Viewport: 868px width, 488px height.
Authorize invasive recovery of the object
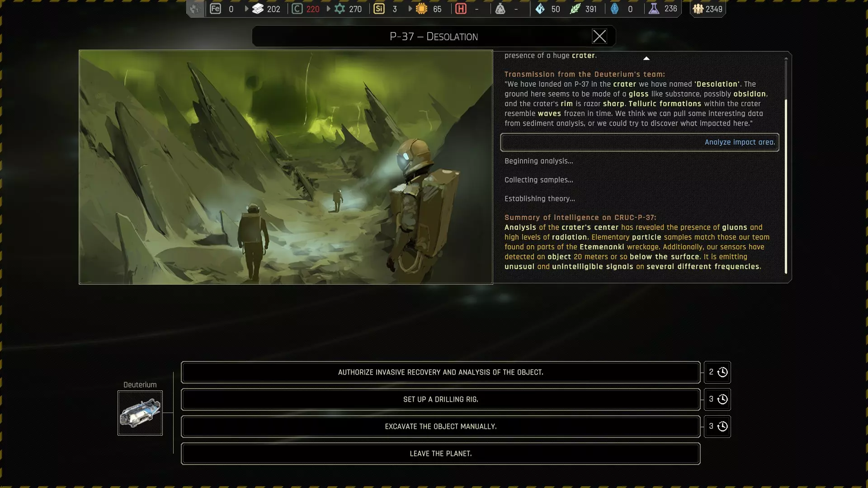pos(440,372)
